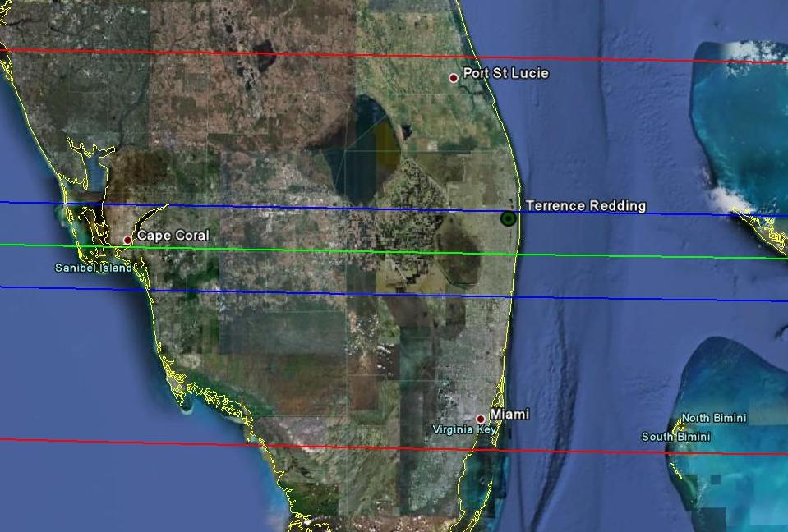Select the Virginia Key label
This screenshot has width=788, height=532.
click(x=464, y=429)
